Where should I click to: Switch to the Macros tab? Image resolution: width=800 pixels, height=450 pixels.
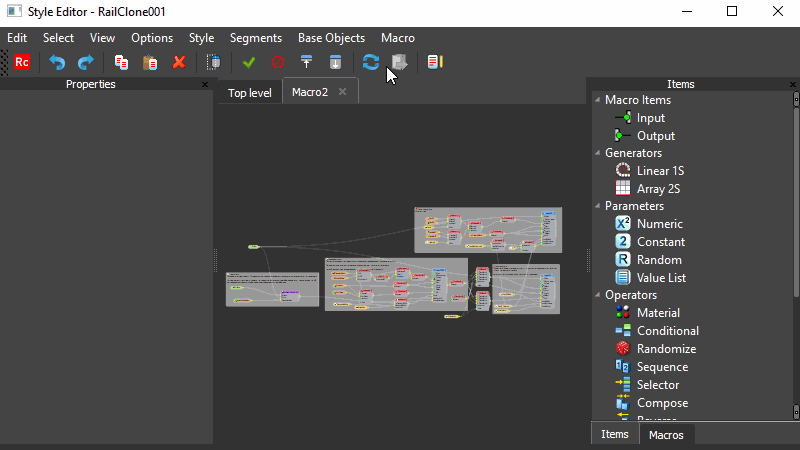[666, 435]
